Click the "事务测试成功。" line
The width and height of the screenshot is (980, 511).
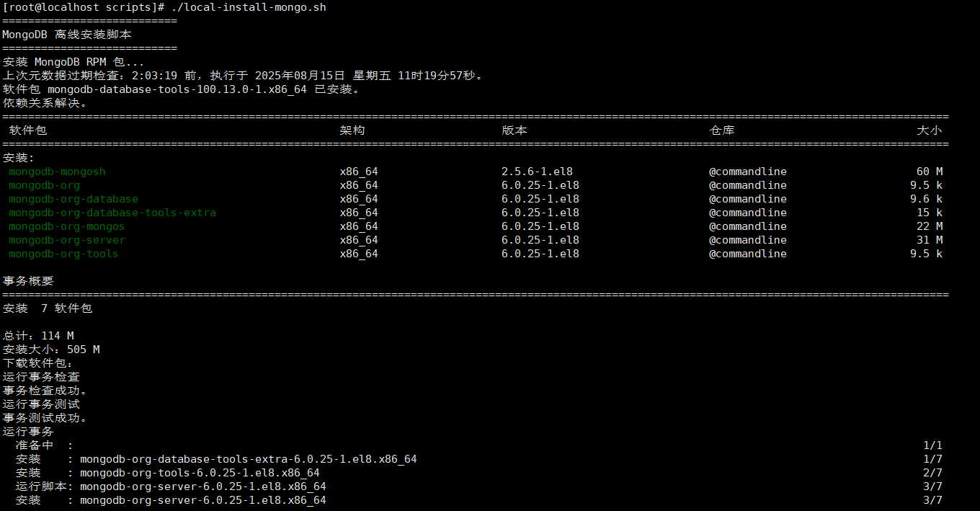coord(45,418)
